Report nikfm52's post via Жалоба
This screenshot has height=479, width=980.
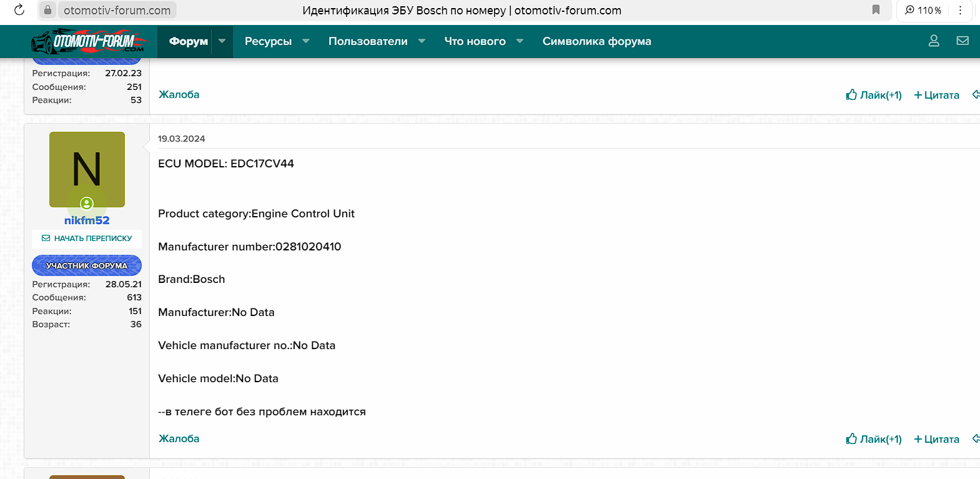(179, 438)
